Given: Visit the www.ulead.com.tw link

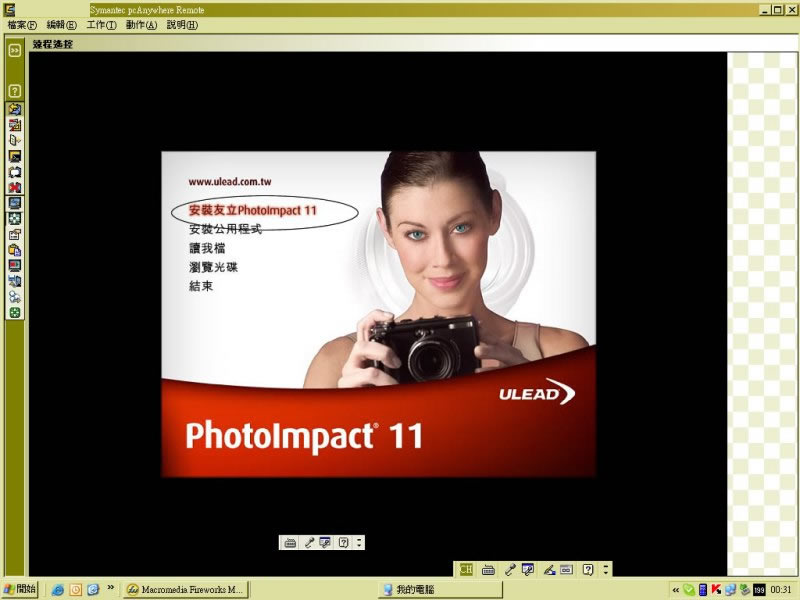Looking at the screenshot, I should tap(230, 182).
